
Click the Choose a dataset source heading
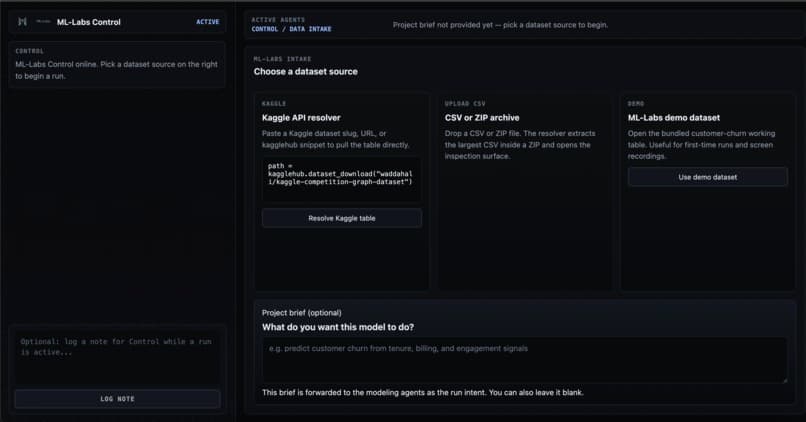(x=305, y=72)
